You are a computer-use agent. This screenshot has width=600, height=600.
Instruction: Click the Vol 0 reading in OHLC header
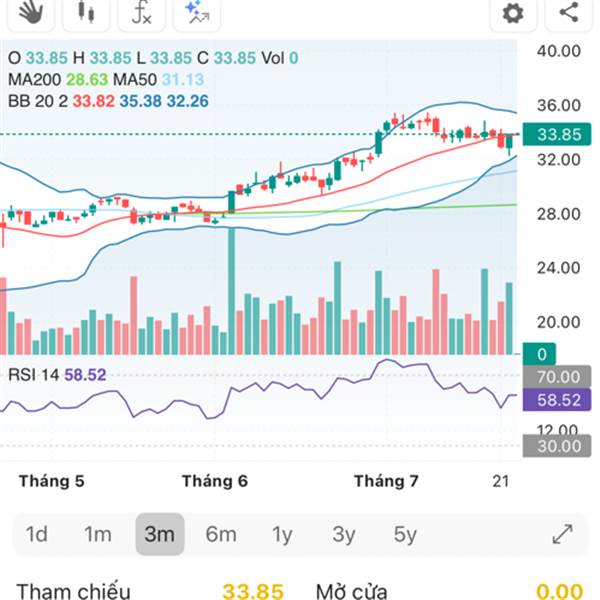click(280, 58)
